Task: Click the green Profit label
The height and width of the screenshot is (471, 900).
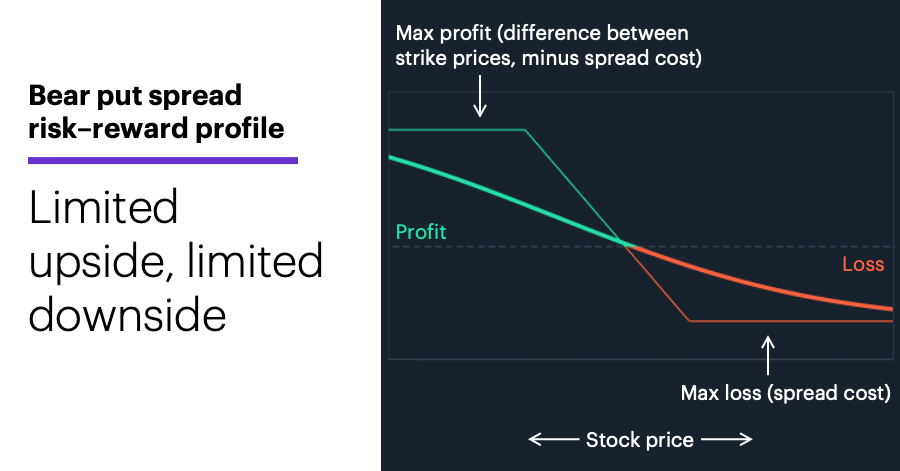Action: click(421, 232)
